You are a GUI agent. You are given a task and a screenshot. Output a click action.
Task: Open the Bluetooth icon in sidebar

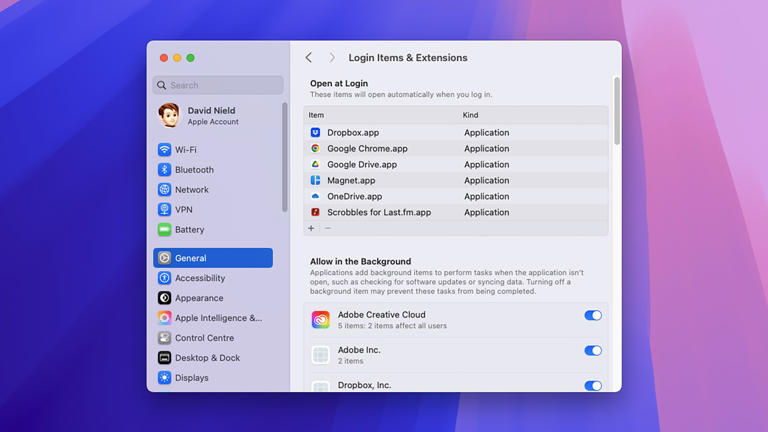[165, 169]
